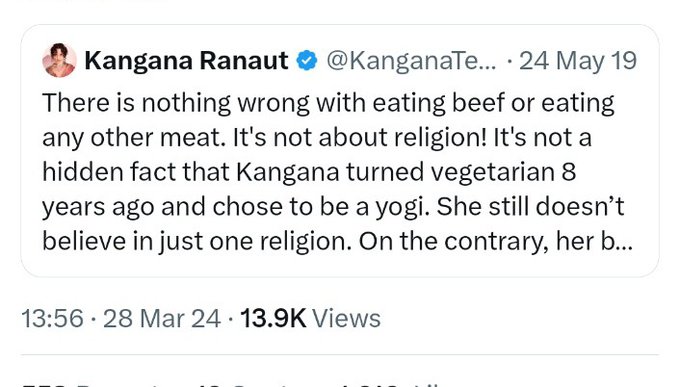
Task: Click the Views label beside 13.9K
Action: coord(347,318)
